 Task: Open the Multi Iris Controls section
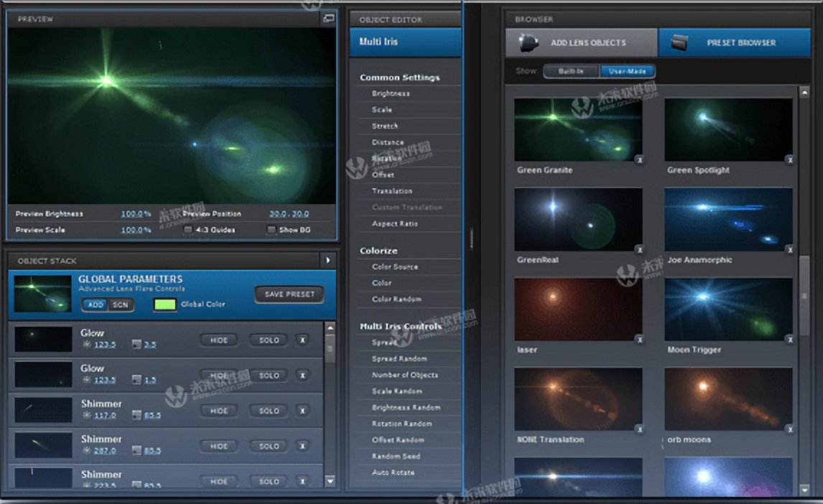pos(401,327)
